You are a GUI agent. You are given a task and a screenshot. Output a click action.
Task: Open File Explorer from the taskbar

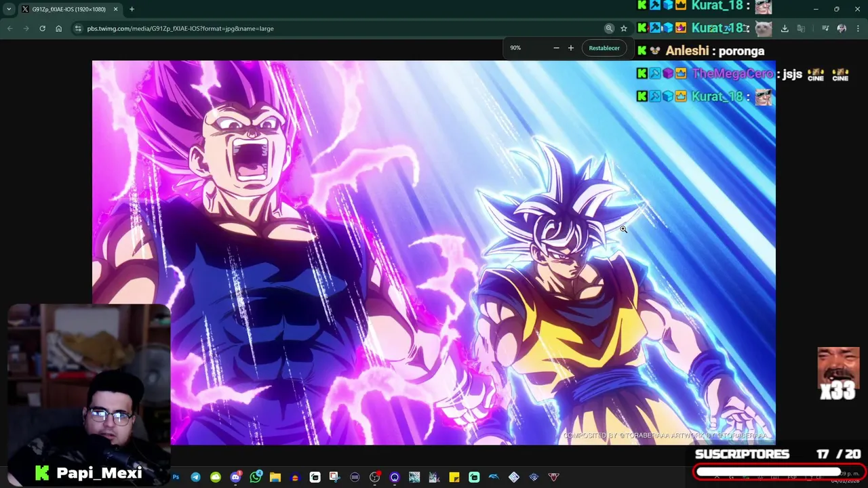[275, 477]
